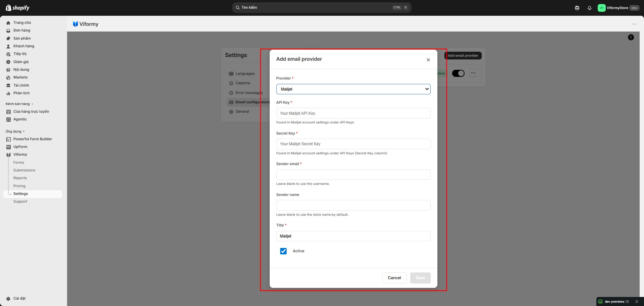Expand Kênh bán hàng sales channels
The image size is (644, 306).
(19, 104)
